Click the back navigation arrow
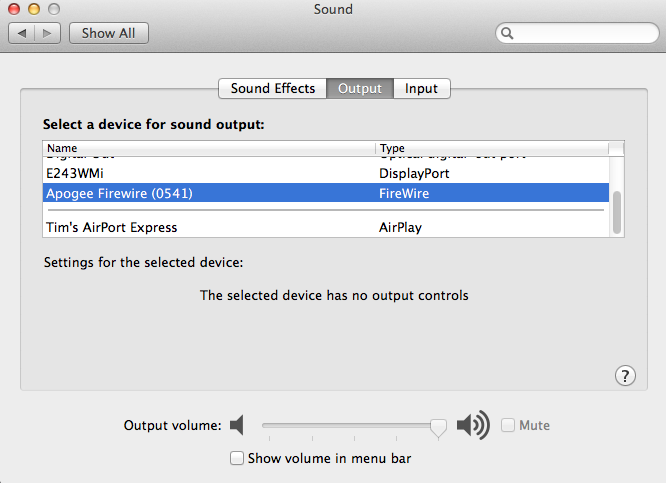Image resolution: width=666 pixels, height=483 pixels. [x=23, y=33]
